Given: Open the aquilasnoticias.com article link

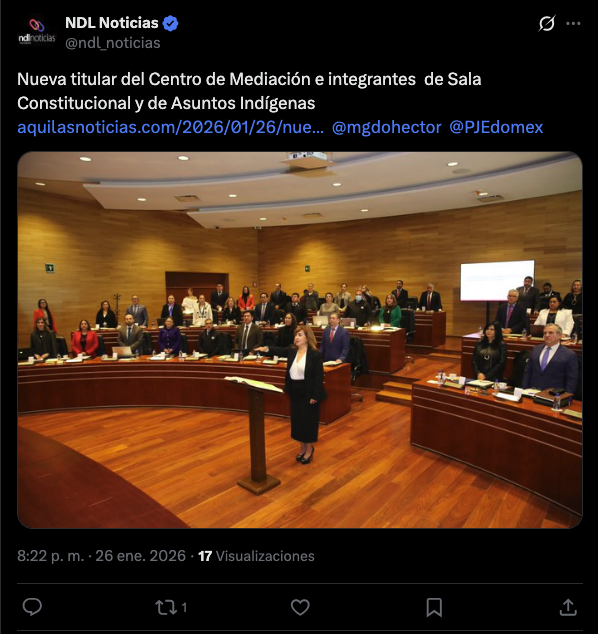Looking at the screenshot, I should pyautogui.click(x=170, y=127).
